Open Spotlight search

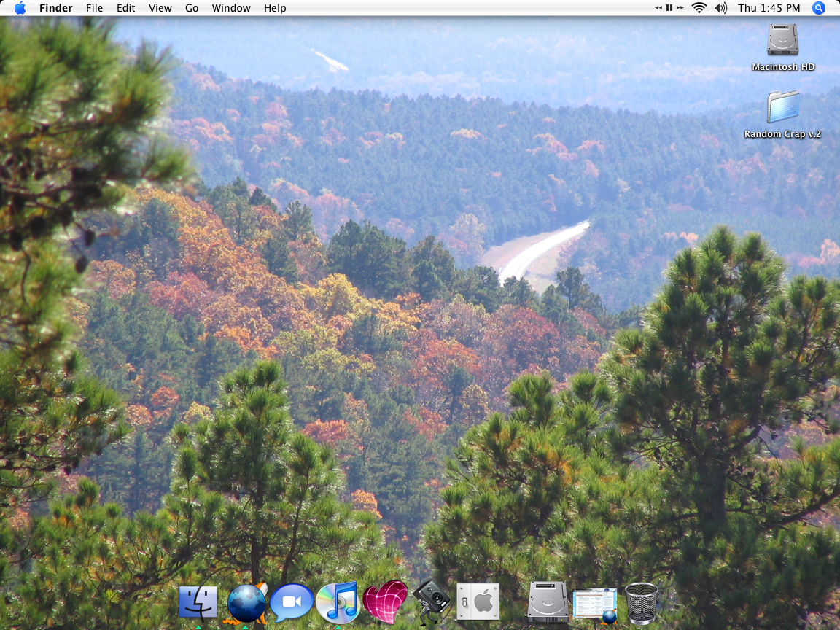click(819, 8)
